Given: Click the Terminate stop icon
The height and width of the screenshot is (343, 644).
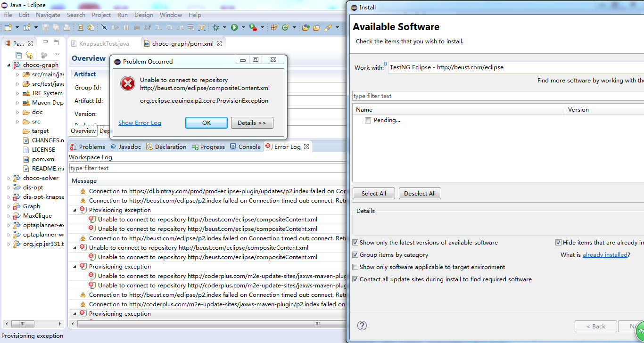Looking at the screenshot, I should 137,27.
